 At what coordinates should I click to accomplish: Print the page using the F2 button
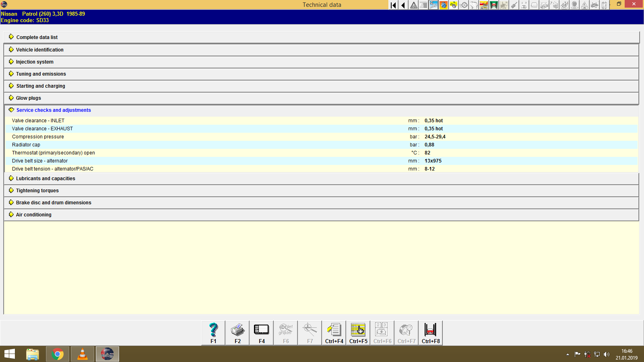(x=237, y=332)
